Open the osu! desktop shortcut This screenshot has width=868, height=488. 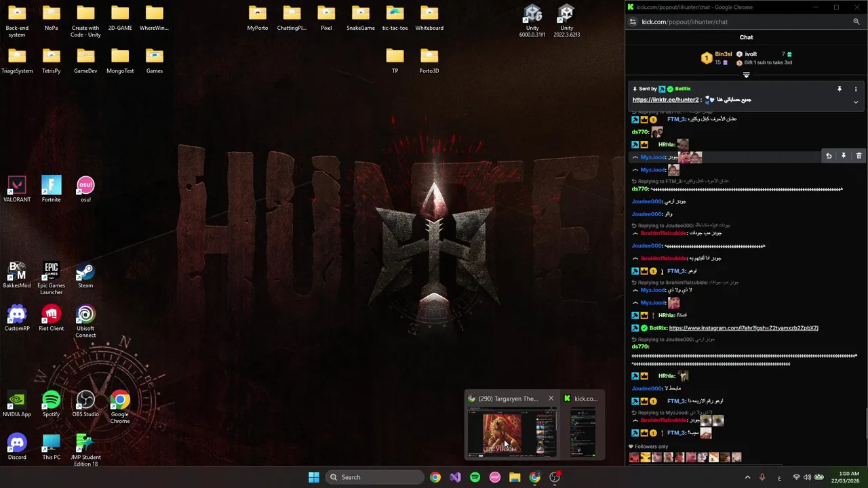[x=85, y=189]
